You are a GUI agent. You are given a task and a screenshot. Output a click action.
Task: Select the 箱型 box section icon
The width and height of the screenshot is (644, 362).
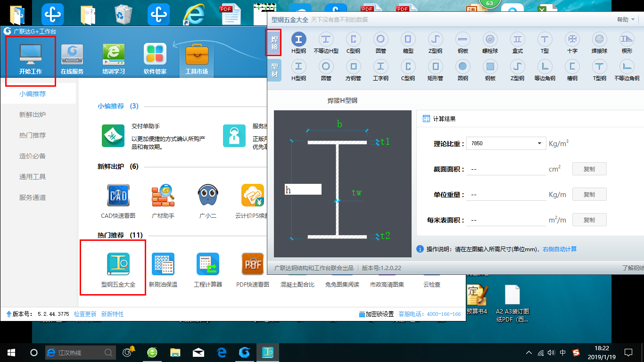[x=408, y=43]
